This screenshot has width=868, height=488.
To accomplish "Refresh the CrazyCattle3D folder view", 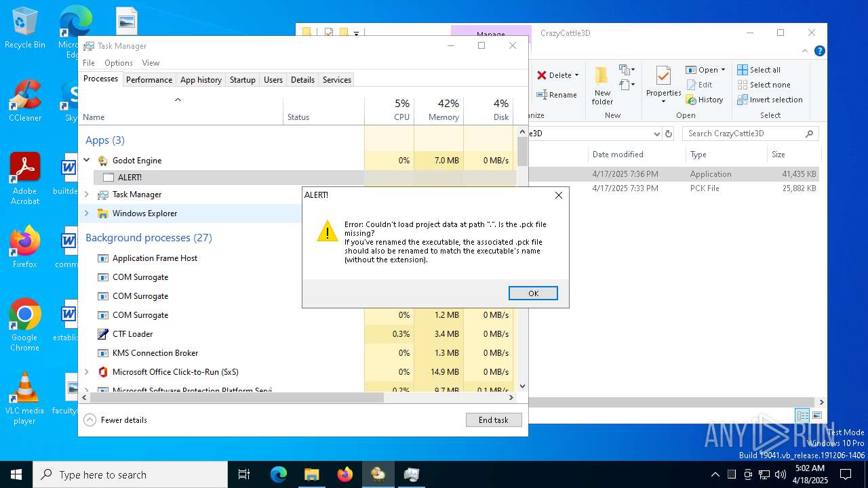I will (669, 134).
